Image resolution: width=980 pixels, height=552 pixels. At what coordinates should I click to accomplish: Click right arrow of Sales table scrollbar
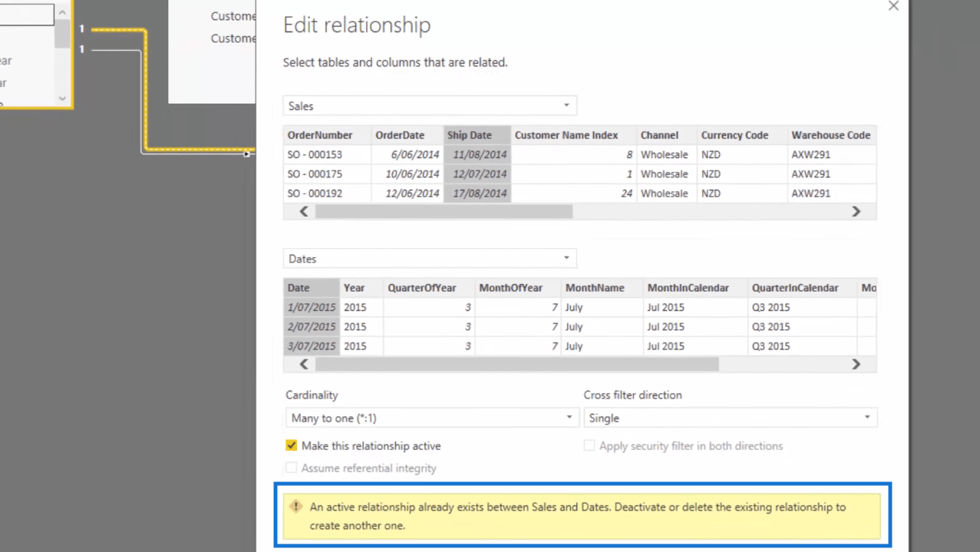pyautogui.click(x=856, y=211)
